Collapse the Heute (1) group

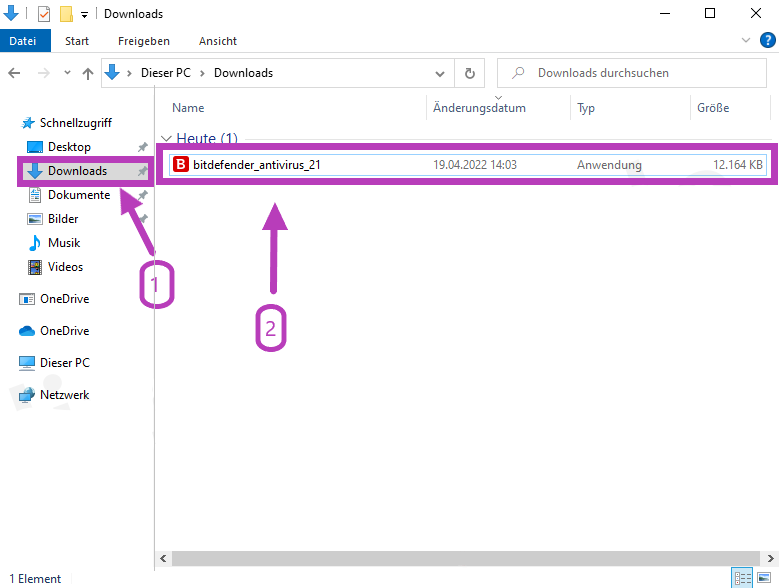pos(166,138)
